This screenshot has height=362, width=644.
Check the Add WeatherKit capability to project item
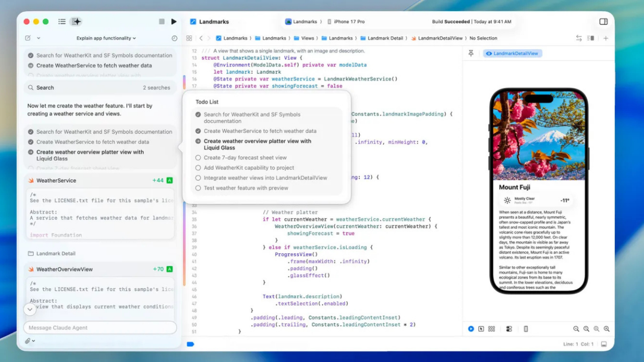198,167
